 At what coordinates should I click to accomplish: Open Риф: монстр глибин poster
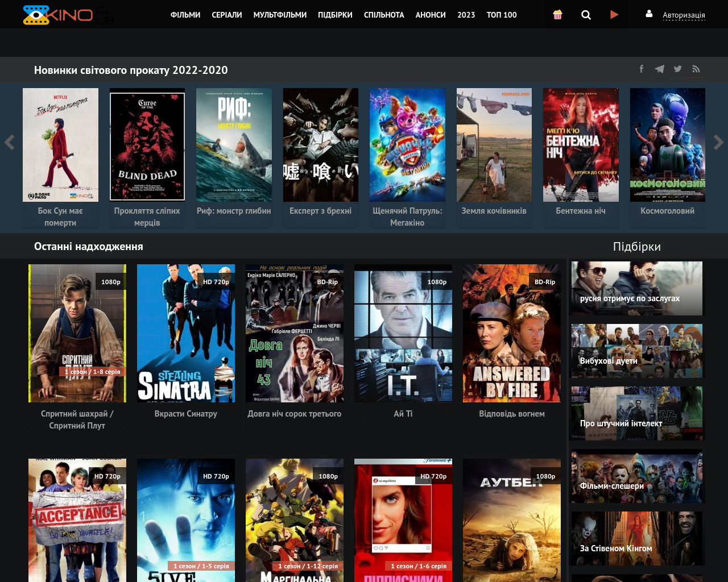[234, 145]
